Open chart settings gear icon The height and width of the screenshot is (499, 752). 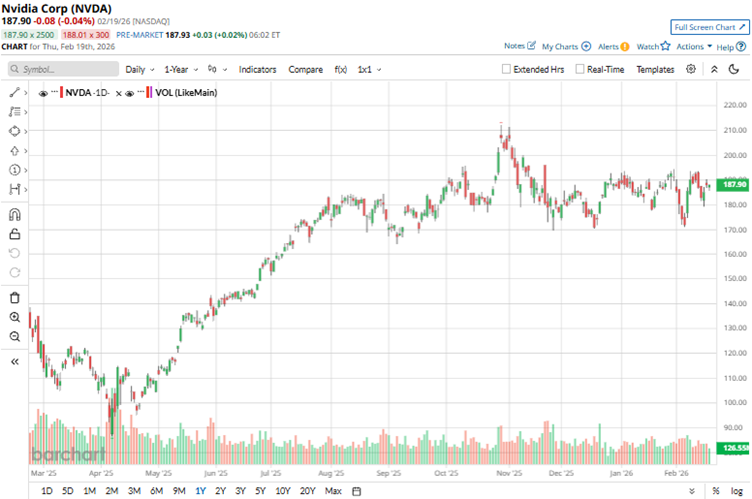coord(691,69)
